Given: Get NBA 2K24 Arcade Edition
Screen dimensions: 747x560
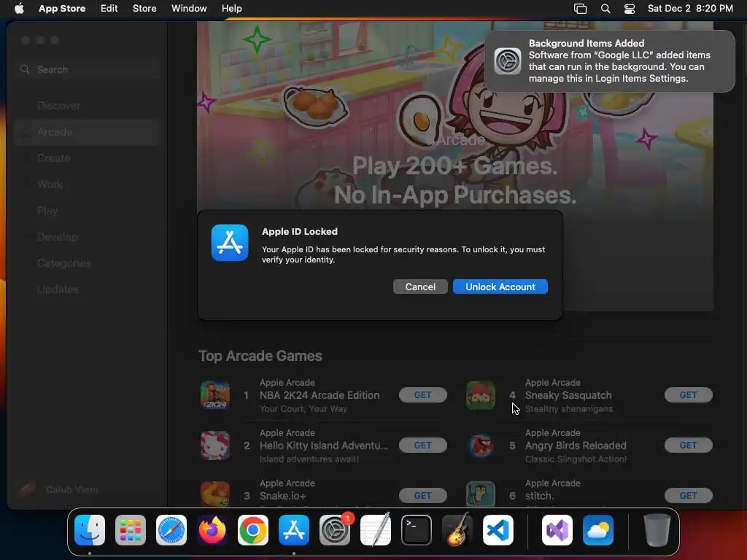Looking at the screenshot, I should pos(422,394).
